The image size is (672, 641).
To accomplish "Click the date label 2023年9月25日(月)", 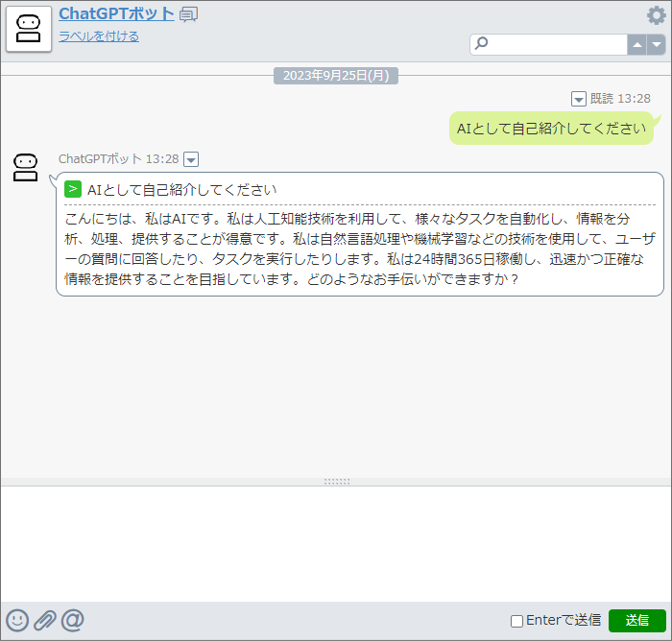I will pyautogui.click(x=336, y=76).
